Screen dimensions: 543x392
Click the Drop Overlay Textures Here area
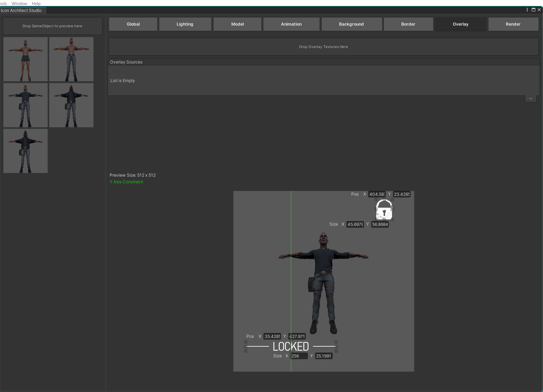coord(323,47)
